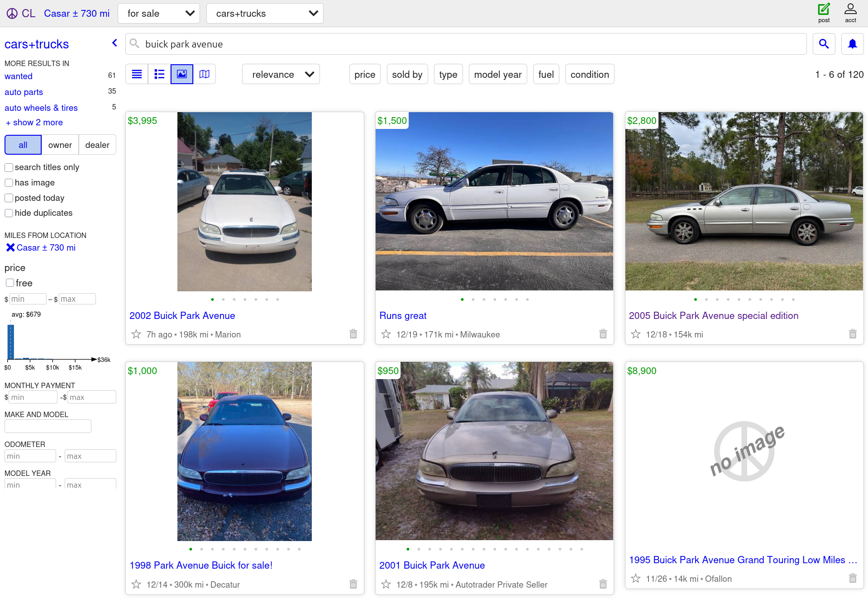Viewport: 868px width, 608px height.
Task: Enable search titles only checkbox
Action: tap(9, 167)
